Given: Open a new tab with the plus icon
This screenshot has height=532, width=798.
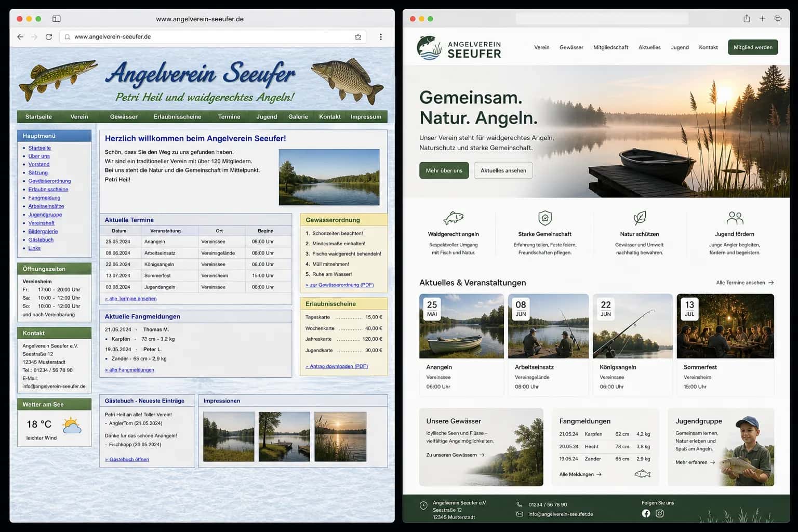Looking at the screenshot, I should [x=762, y=19].
